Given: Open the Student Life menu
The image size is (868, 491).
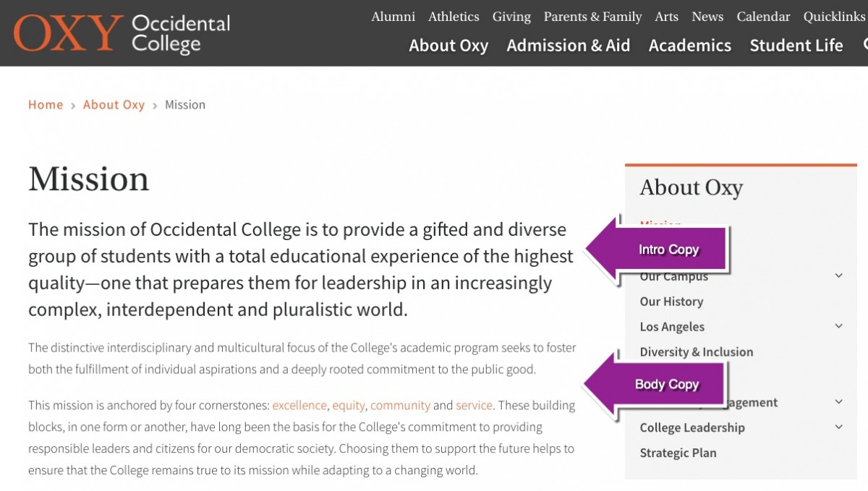Looking at the screenshot, I should [796, 46].
